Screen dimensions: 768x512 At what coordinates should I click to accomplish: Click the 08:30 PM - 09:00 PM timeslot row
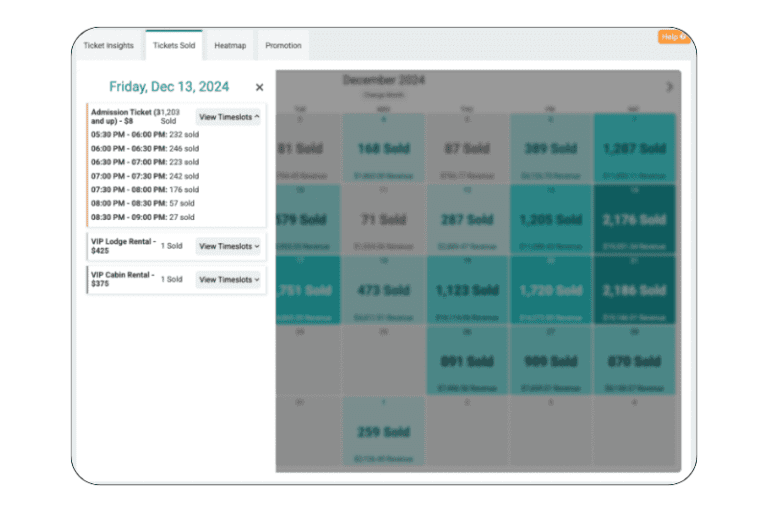pyautogui.click(x=143, y=217)
